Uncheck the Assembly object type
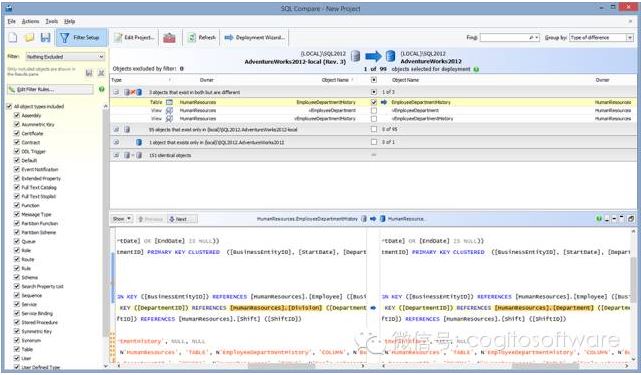 17,116
